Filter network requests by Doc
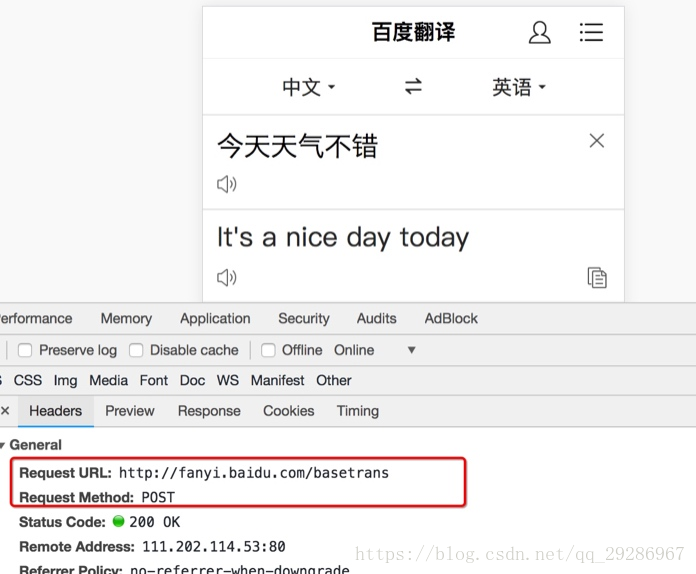This screenshot has width=696, height=574. (x=192, y=380)
